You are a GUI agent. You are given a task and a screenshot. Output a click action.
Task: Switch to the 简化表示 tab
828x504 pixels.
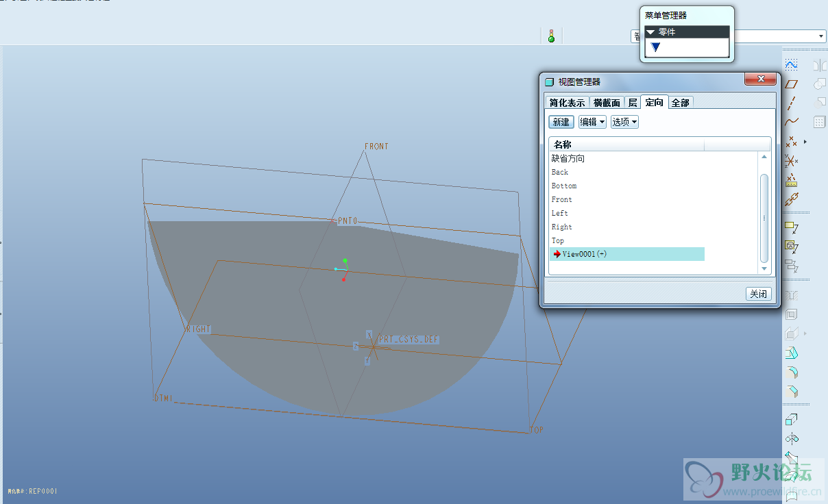coord(568,102)
